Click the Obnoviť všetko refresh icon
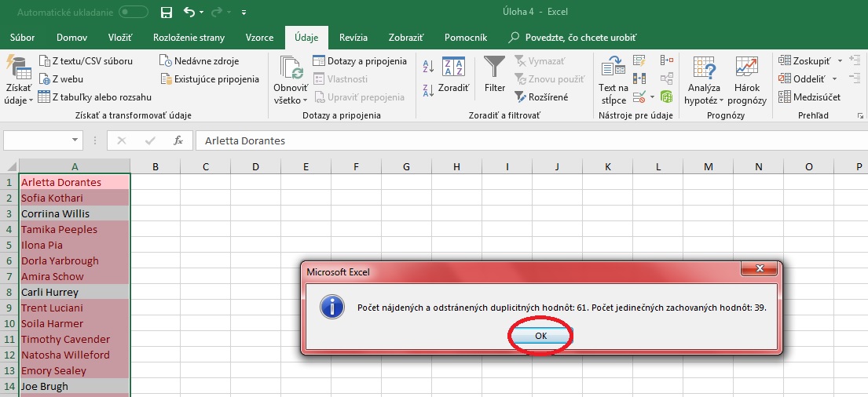 291,67
